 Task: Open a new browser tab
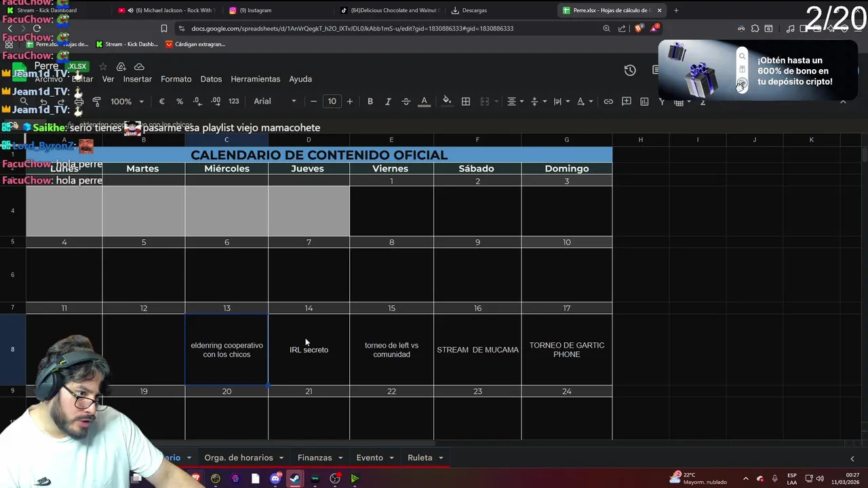[x=676, y=10]
